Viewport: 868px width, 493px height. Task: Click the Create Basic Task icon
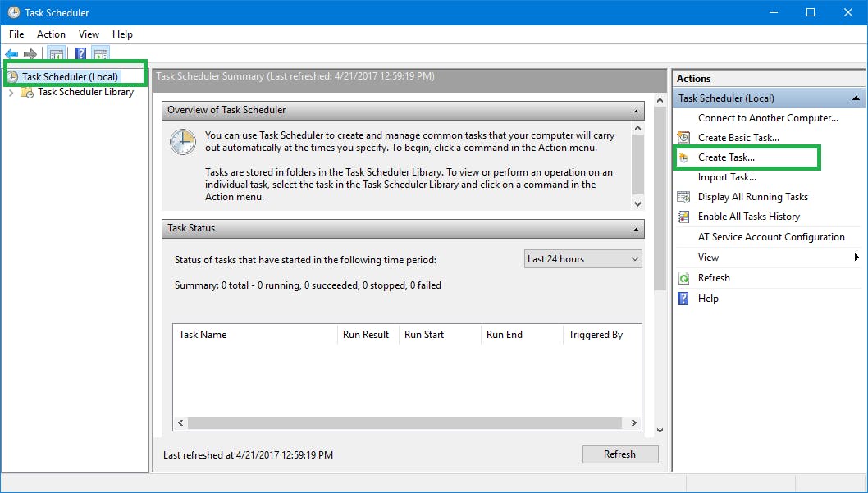tap(683, 137)
